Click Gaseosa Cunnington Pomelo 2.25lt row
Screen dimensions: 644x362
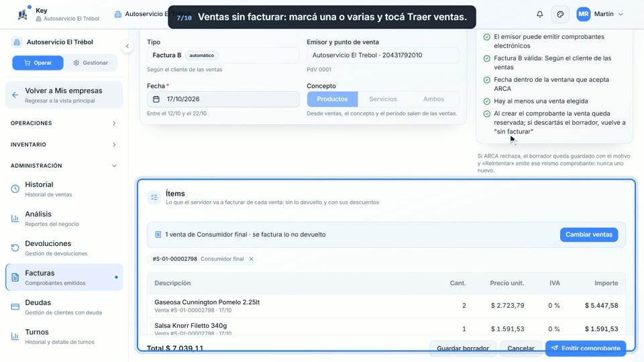click(x=386, y=306)
